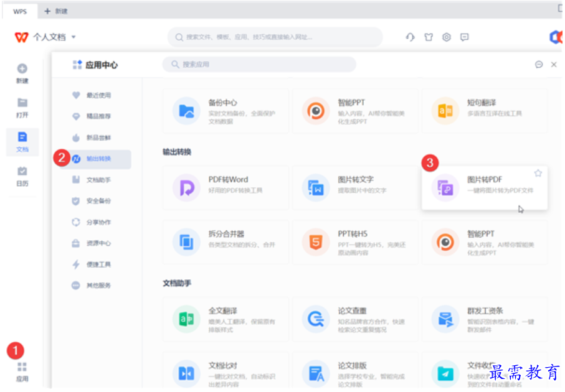Open the 论文查重 plagiarism check icon

pyautogui.click(x=316, y=319)
